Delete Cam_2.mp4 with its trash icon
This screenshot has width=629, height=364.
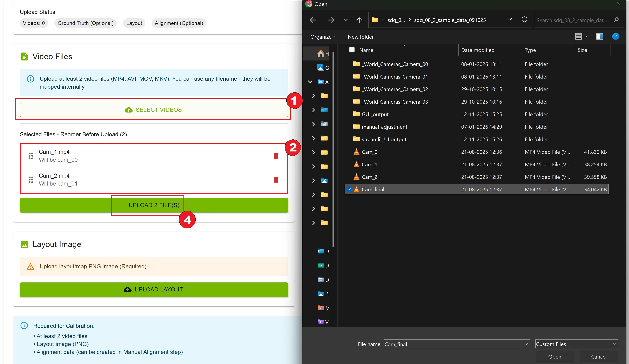[276, 180]
